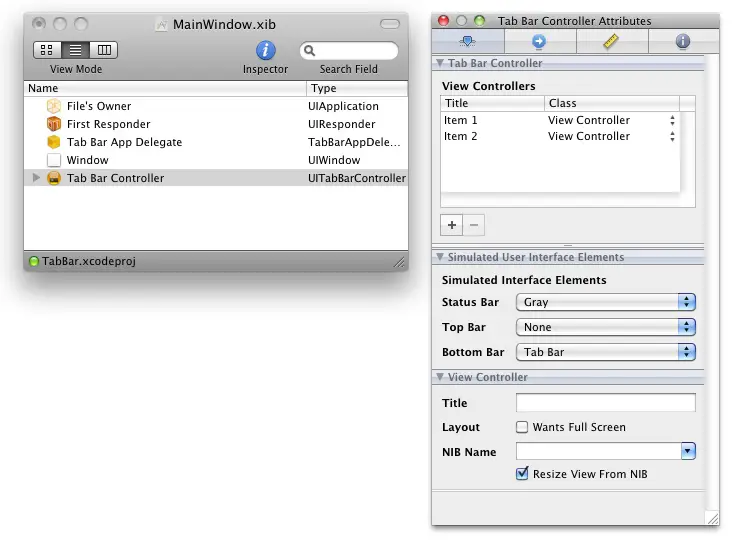Remove view controller with minus button
Screen dimensions: 736x544
tap(474, 225)
